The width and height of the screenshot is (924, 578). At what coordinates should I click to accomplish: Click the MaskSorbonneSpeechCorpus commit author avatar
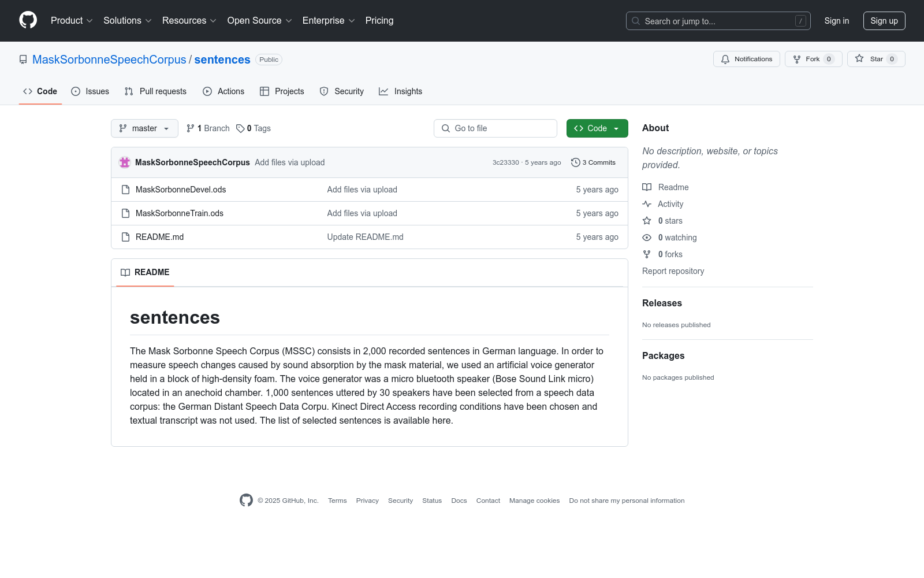[125, 162]
